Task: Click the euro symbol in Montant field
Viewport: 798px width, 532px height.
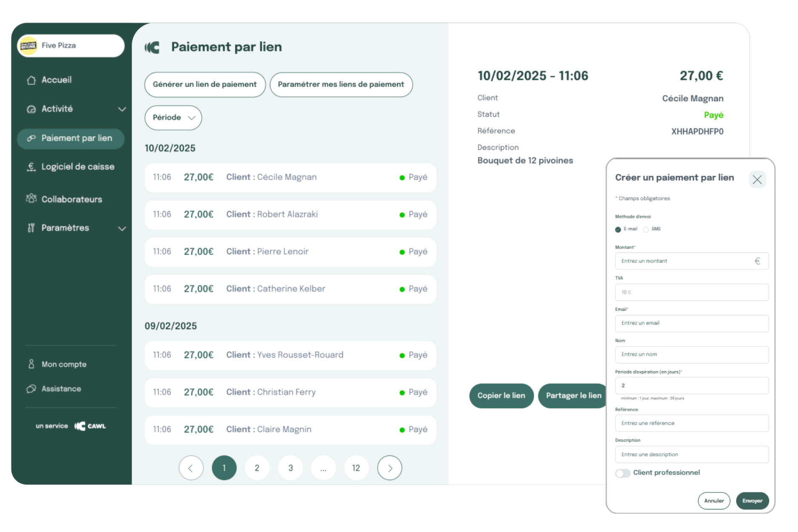Action: tap(758, 261)
